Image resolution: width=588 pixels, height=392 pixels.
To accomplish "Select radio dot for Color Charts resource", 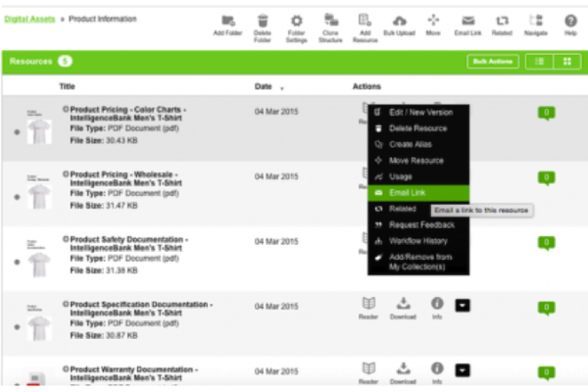I will 17,132.
